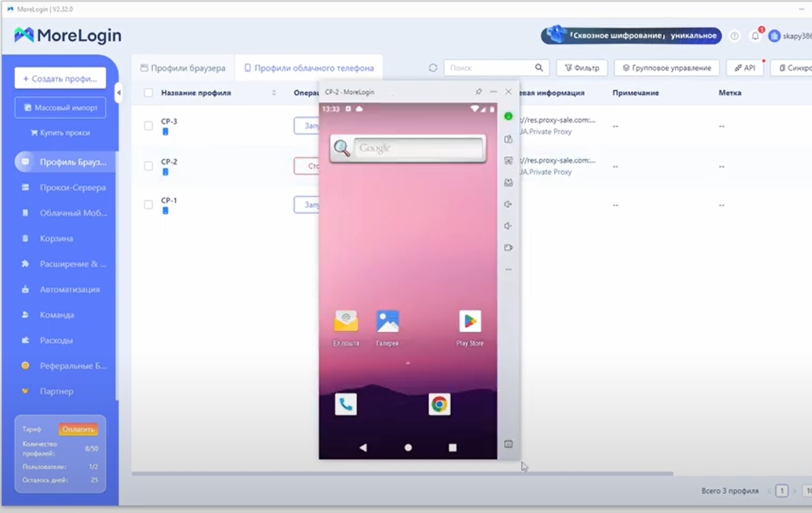
Task: Click the Поиск search field
Action: coord(489,68)
